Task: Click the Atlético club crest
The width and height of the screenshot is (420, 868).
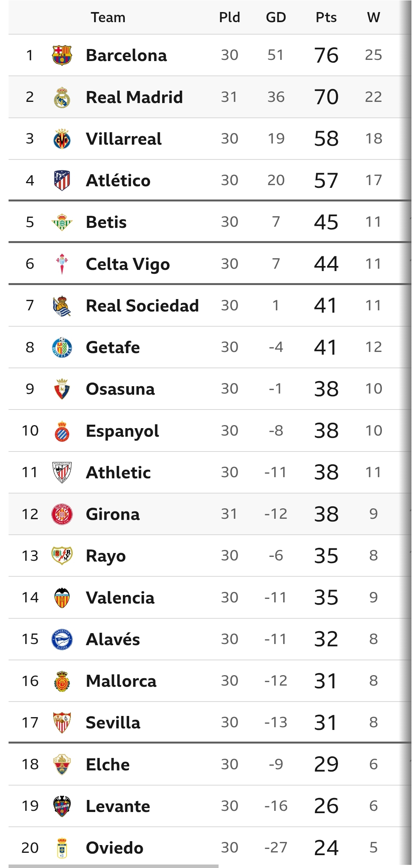Action: tap(62, 180)
